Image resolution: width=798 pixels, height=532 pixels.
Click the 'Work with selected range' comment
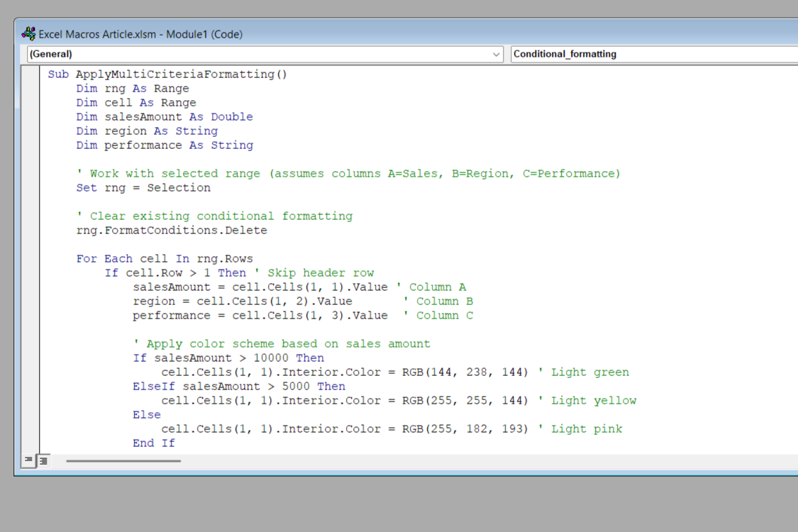point(348,174)
